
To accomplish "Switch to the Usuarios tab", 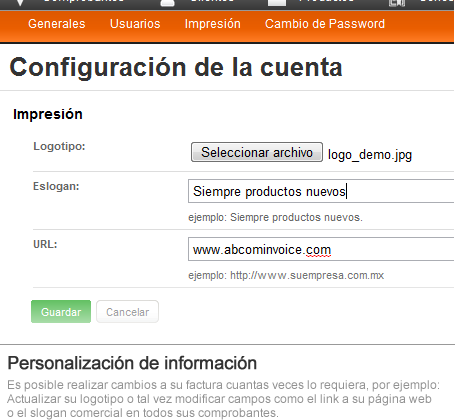I will 135,24.
